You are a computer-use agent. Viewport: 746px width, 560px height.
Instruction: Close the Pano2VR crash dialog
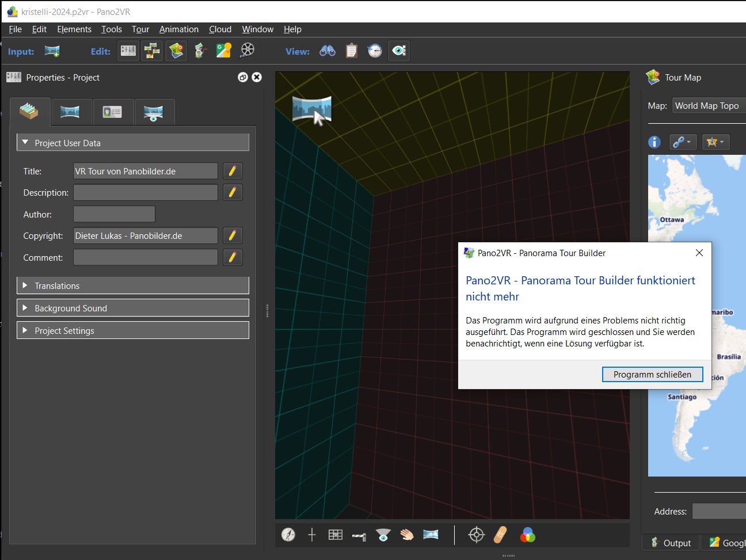699,253
